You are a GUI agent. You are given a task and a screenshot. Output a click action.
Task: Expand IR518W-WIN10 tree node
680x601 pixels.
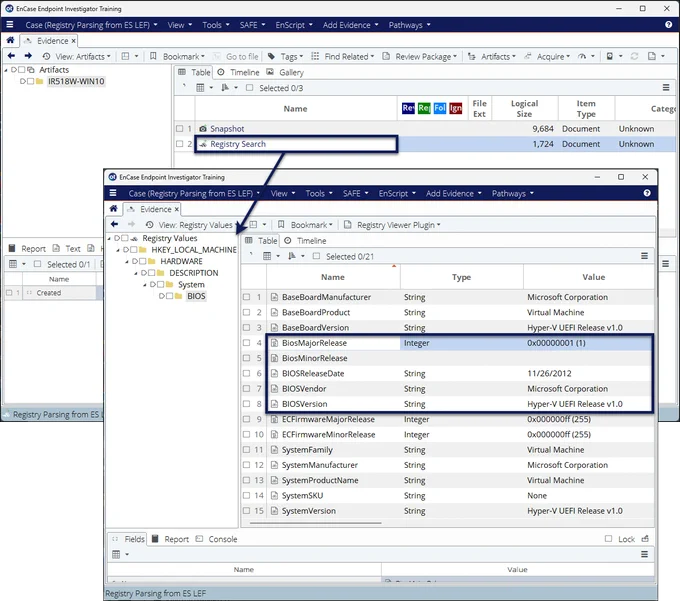pos(23,81)
